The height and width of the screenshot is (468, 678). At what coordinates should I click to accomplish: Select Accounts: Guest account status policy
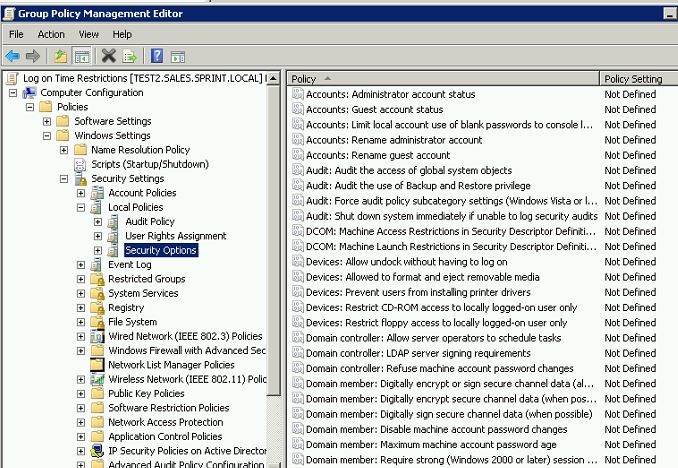click(x=374, y=109)
